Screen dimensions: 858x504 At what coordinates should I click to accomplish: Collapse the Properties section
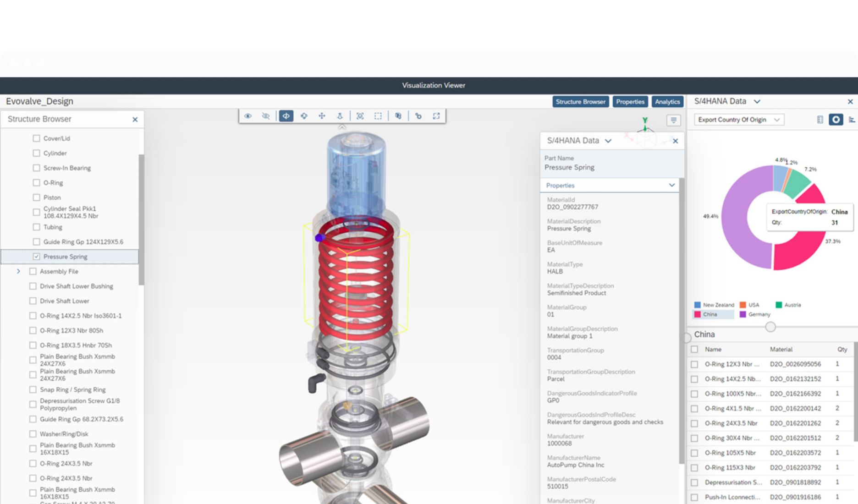pos(671,185)
